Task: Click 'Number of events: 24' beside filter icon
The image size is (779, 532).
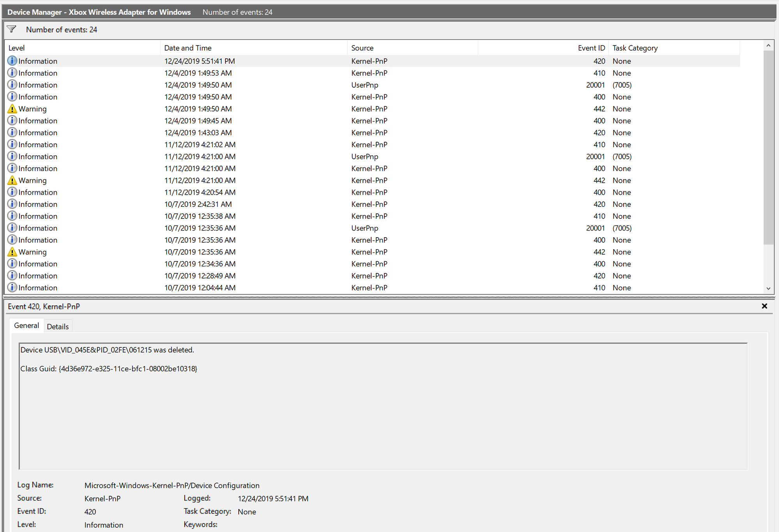Action: (62, 30)
